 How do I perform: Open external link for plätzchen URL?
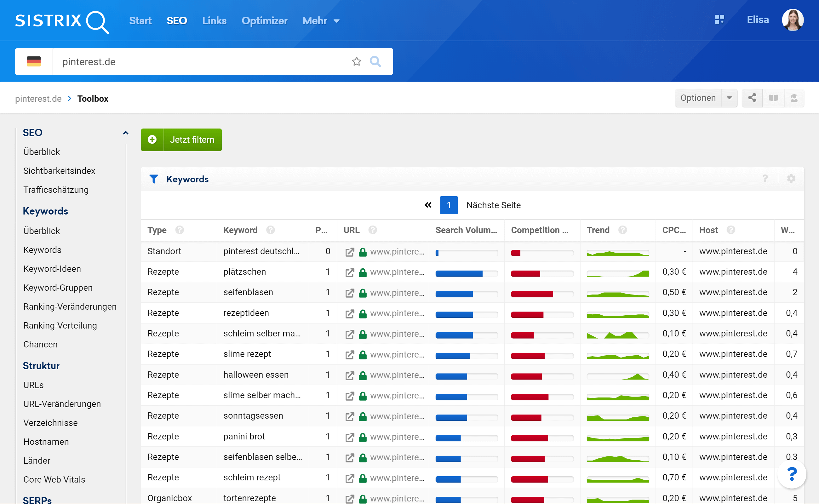[349, 272]
